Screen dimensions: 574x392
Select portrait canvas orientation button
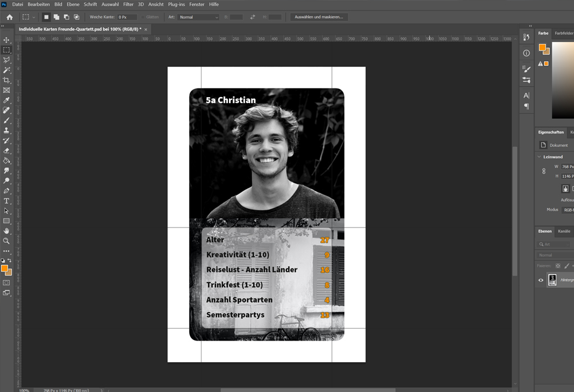pos(565,188)
